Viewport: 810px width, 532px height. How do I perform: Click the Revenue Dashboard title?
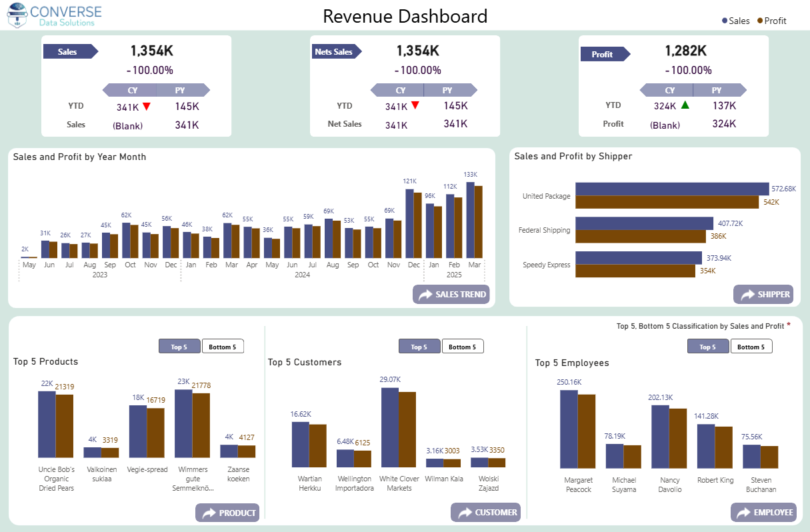tap(405, 16)
